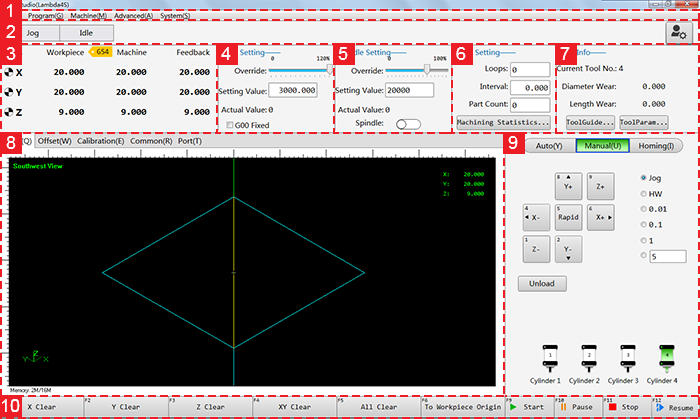Screen dimensions: 700x419
Task: Switch to the Common(R) tab
Action: click(151, 141)
